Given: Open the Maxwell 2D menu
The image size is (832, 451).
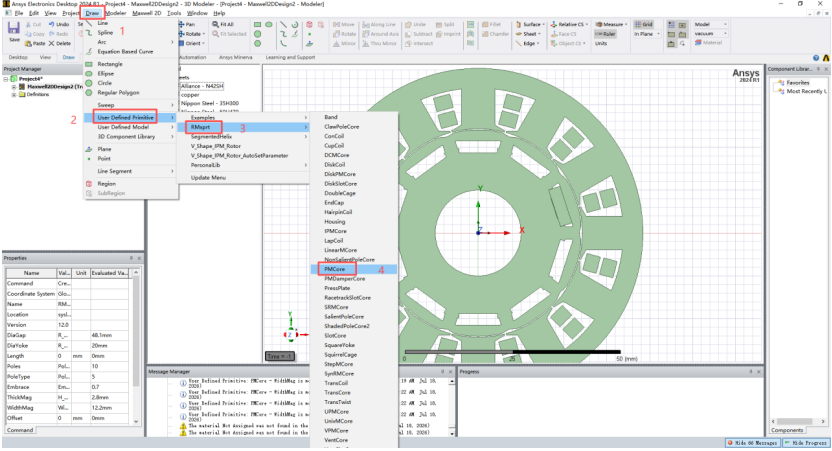Looking at the screenshot, I should tap(146, 13).
